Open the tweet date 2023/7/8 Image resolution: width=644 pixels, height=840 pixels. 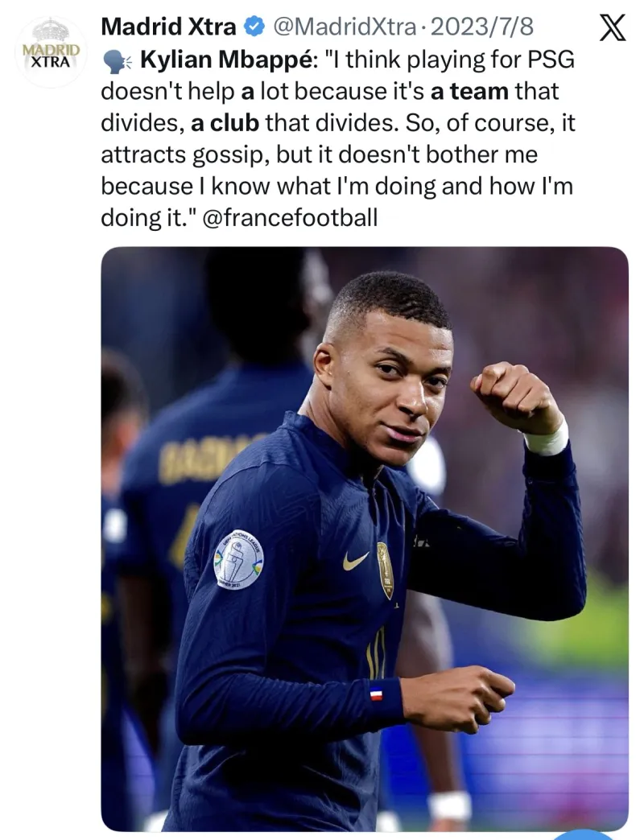coord(482,27)
